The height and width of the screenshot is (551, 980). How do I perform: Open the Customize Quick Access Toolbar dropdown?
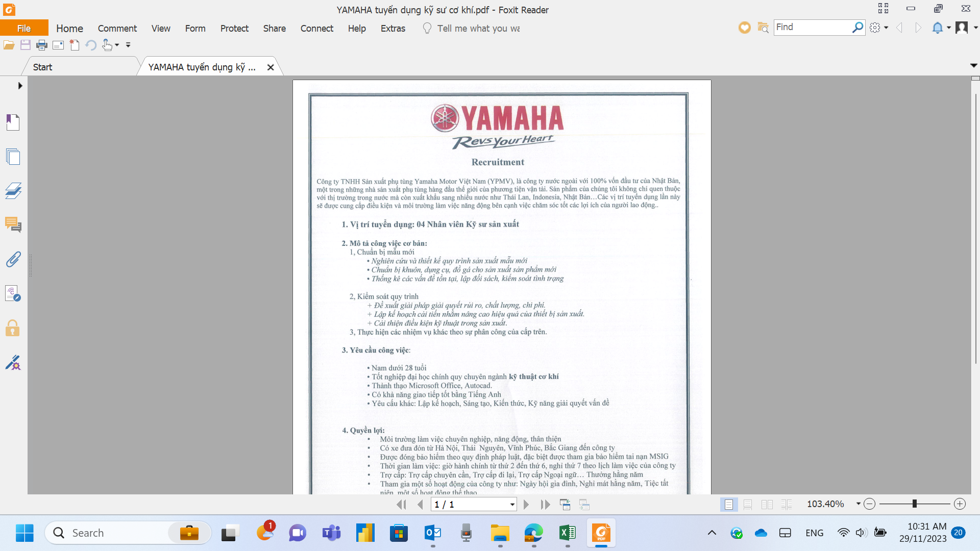pyautogui.click(x=128, y=45)
